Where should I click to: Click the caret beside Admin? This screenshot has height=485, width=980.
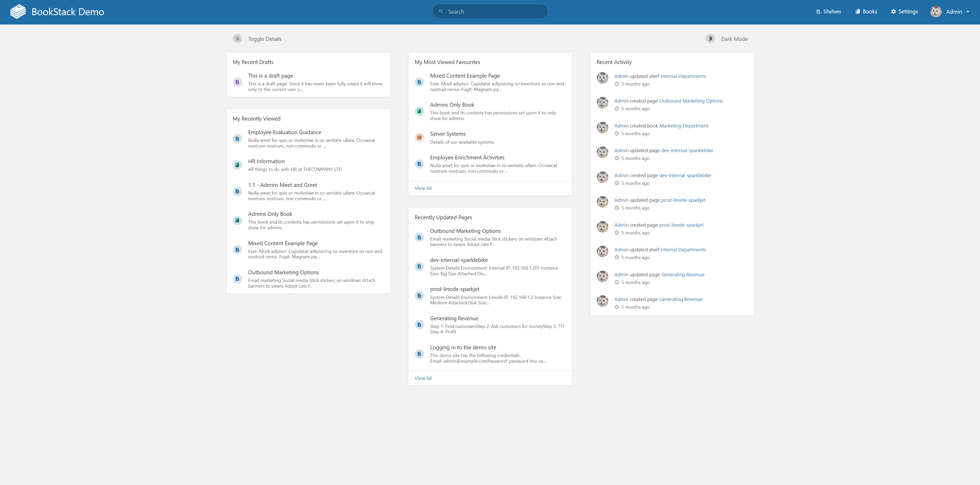pos(968,12)
